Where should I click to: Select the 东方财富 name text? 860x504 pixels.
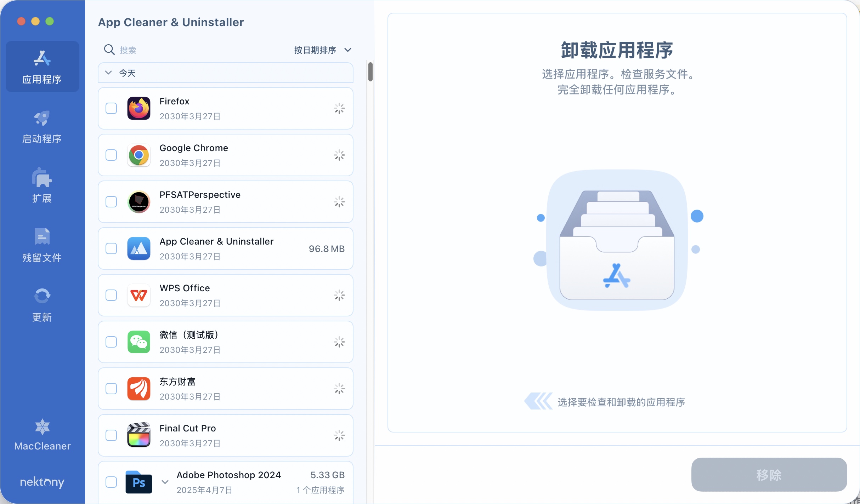177,382
